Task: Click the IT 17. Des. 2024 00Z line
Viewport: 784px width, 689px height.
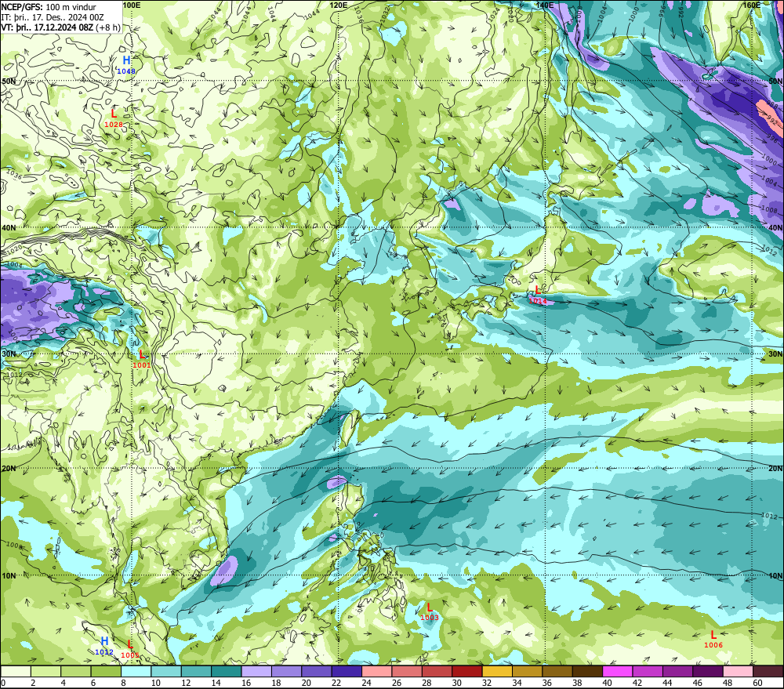Action: [53, 17]
